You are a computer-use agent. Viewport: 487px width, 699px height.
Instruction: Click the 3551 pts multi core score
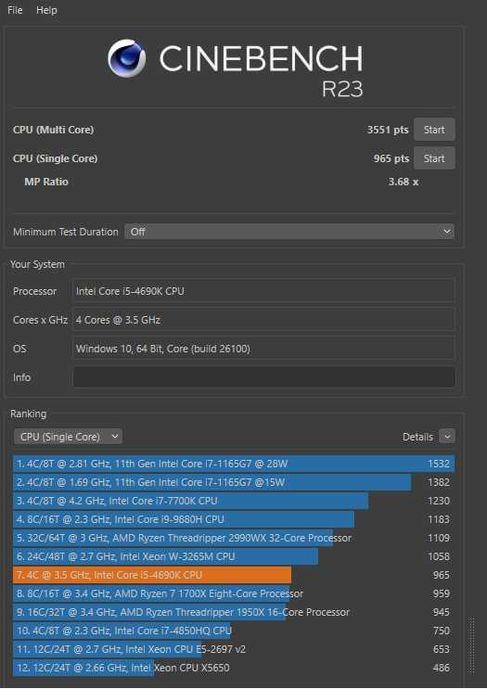[x=388, y=130]
